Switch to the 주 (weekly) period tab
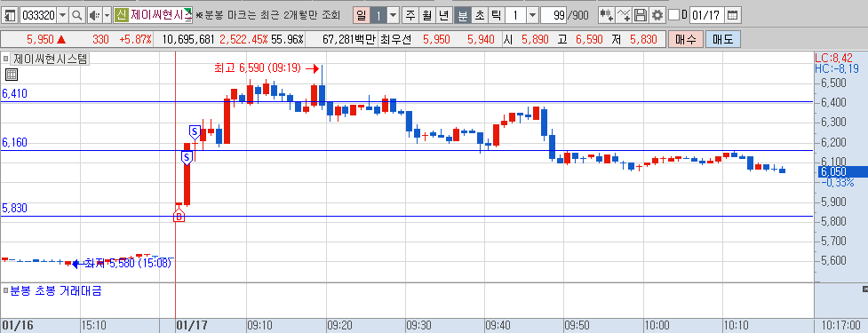Viewport: 868px width, 333px height. click(x=410, y=15)
